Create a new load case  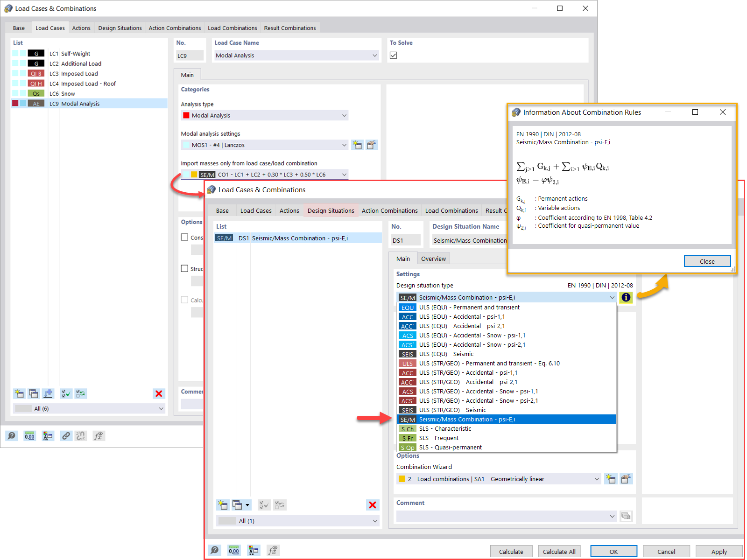19,393
